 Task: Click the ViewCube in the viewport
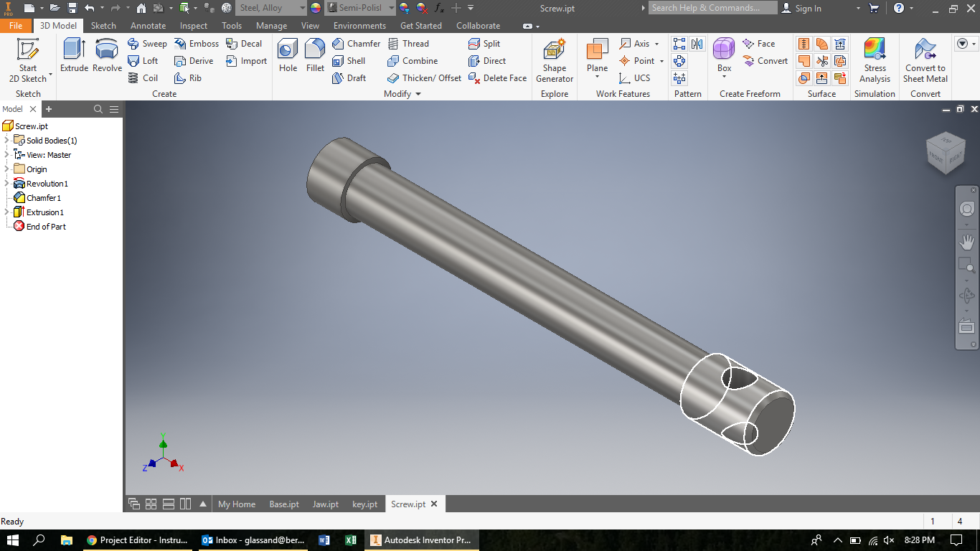tap(946, 153)
